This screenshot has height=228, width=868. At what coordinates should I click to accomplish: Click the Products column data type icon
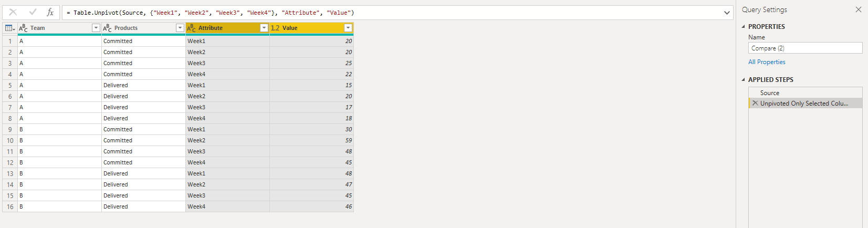pyautogui.click(x=107, y=28)
